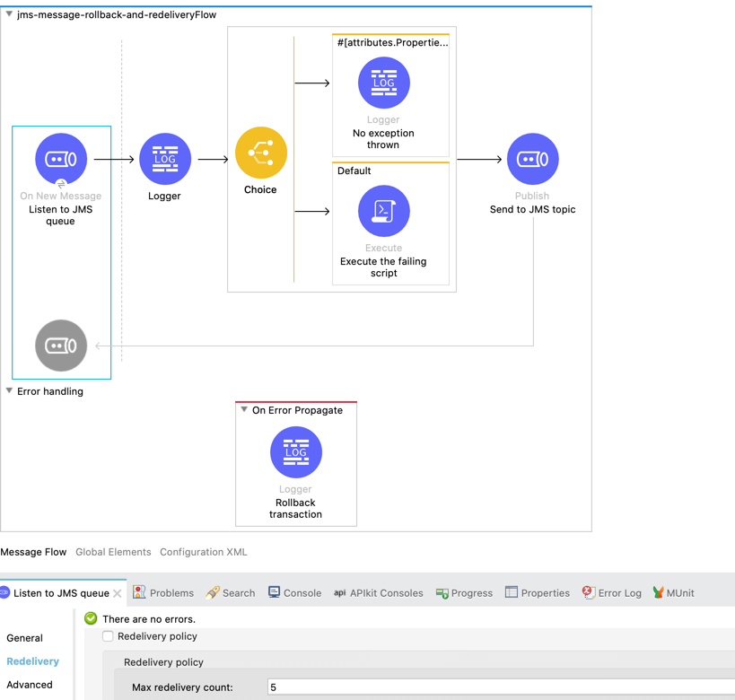
Task: Collapse the On Error Propagate scope
Action: pyautogui.click(x=242, y=410)
